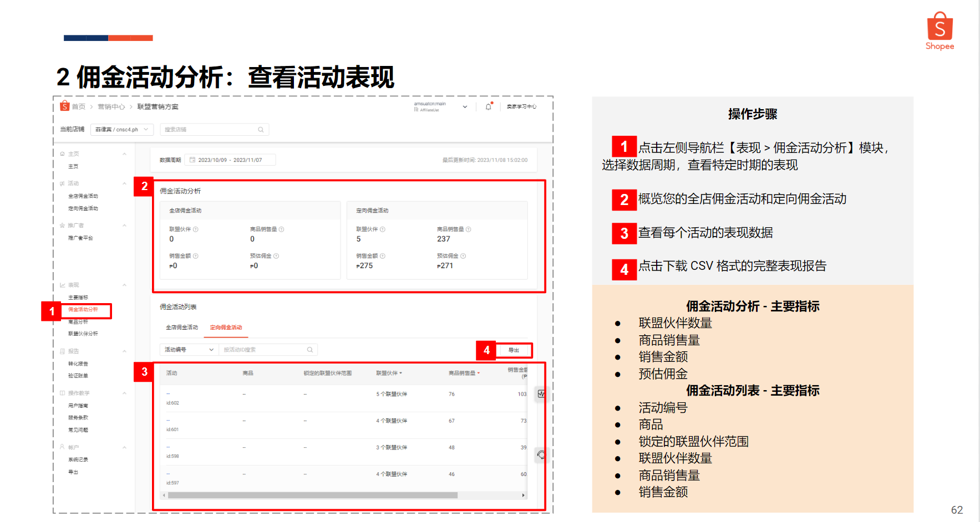Click the '5 个联盟伙伴' cell

392,394
